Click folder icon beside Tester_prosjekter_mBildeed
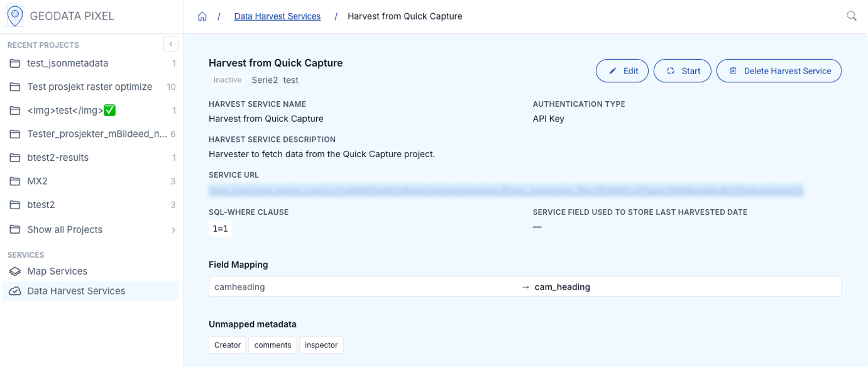This screenshot has width=868, height=367. 15,134
